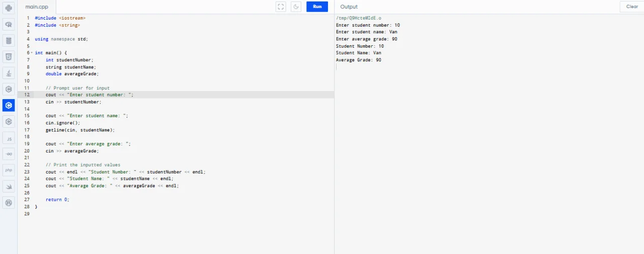The height and width of the screenshot is (254, 644).
Task: Open the Swift compiler icon
Action: click(x=9, y=187)
